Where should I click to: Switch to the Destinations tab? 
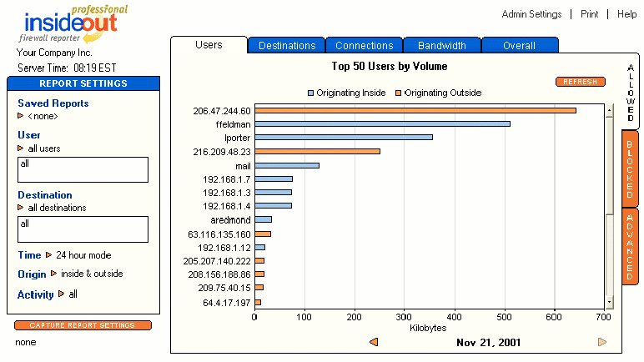click(x=287, y=46)
